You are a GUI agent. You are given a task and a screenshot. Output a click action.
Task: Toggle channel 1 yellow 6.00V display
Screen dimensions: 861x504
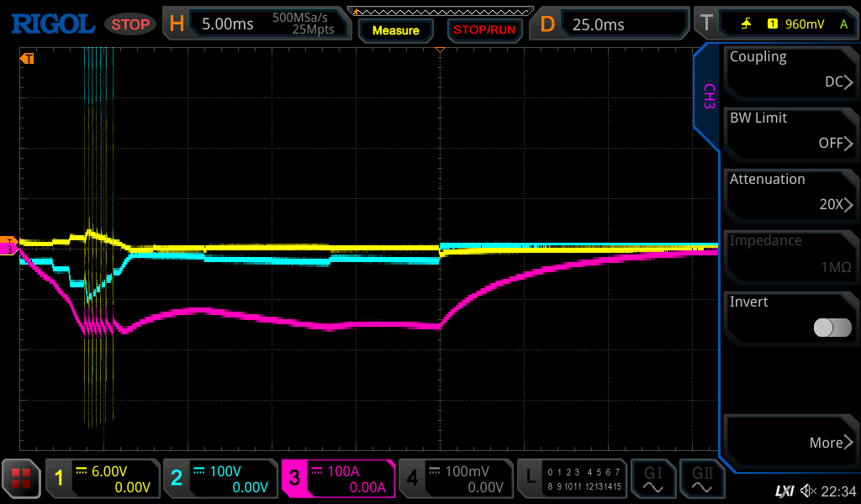[x=103, y=479]
